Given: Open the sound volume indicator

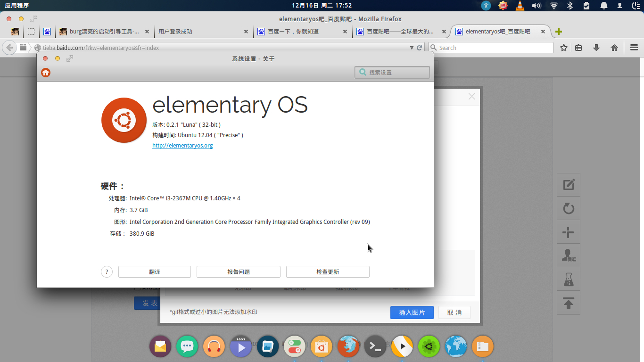Looking at the screenshot, I should point(537,6).
